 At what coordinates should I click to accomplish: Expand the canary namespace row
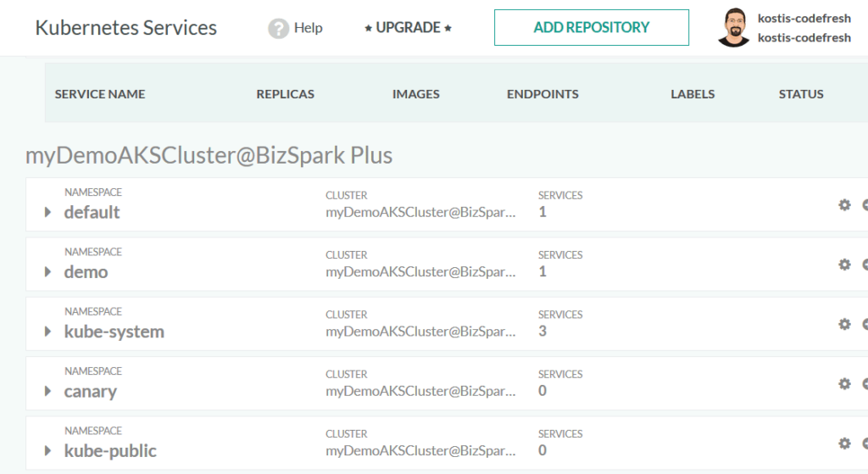48,392
